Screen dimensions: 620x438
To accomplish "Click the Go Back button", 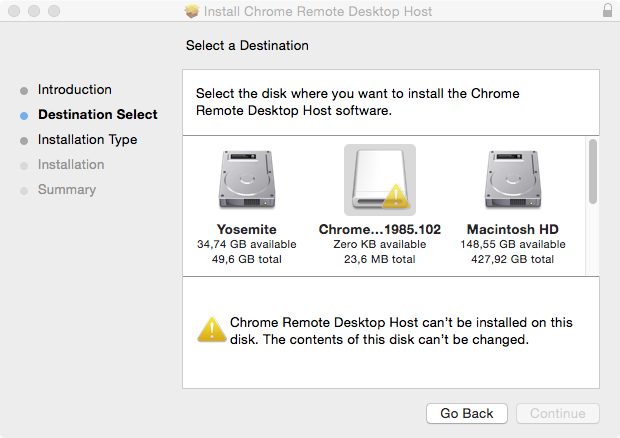I will tap(467, 413).
